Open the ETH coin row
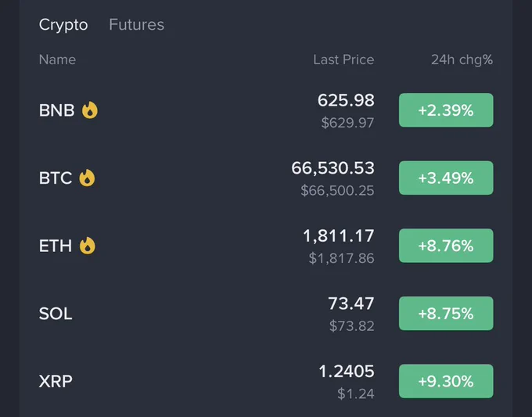Image resolution: width=532 pixels, height=417 pixels. point(266,246)
